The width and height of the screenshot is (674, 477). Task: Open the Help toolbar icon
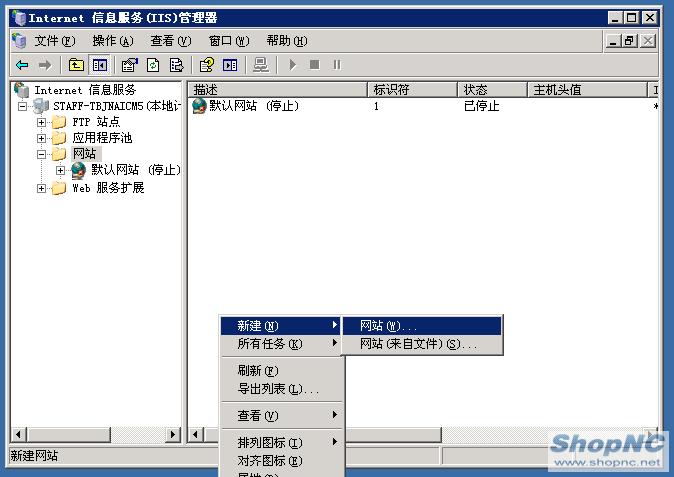pos(207,65)
